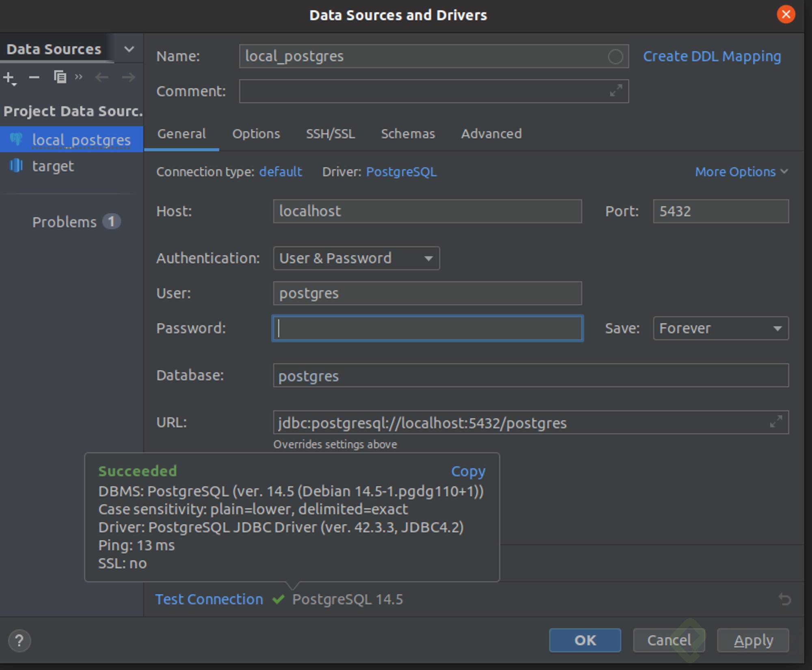
Task: Change the PostgreSQL driver link
Action: click(401, 172)
